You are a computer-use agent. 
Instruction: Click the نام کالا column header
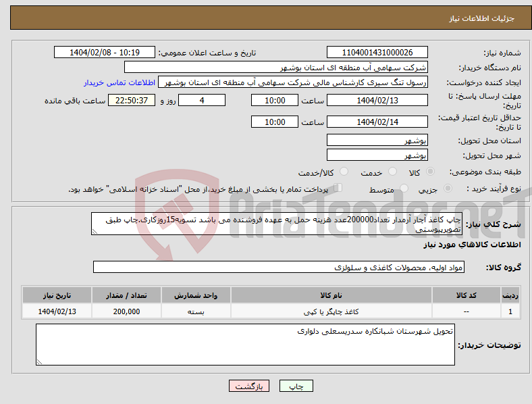click(331, 295)
